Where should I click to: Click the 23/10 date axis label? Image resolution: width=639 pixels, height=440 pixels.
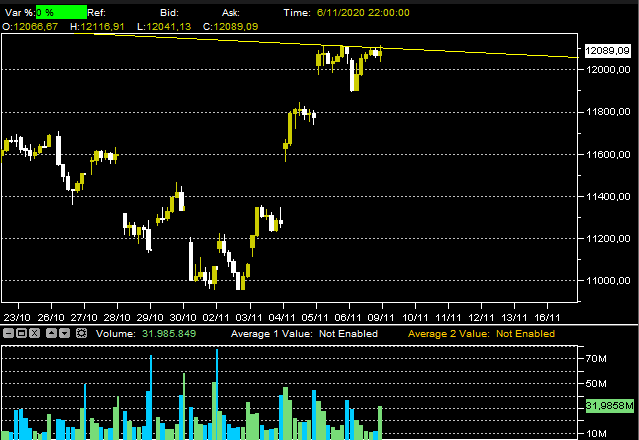pos(17,317)
